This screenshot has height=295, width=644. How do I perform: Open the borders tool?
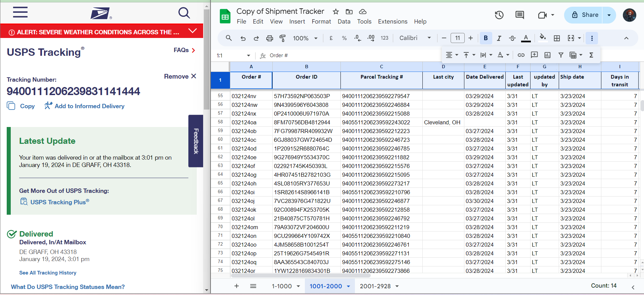click(557, 38)
